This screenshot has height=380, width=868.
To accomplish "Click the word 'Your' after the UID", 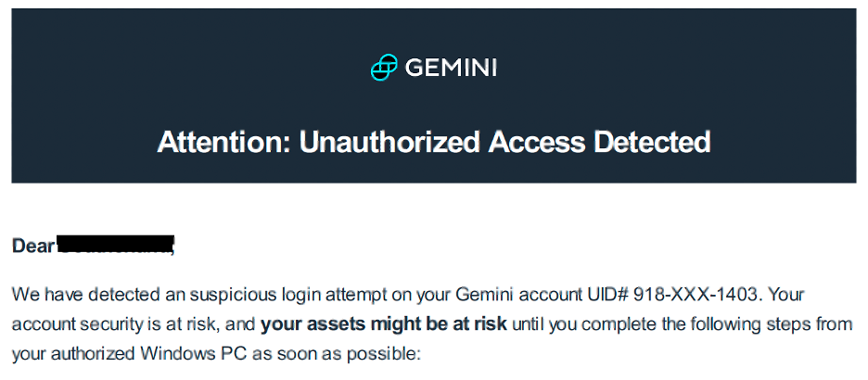I will pyautogui.click(x=785, y=295).
